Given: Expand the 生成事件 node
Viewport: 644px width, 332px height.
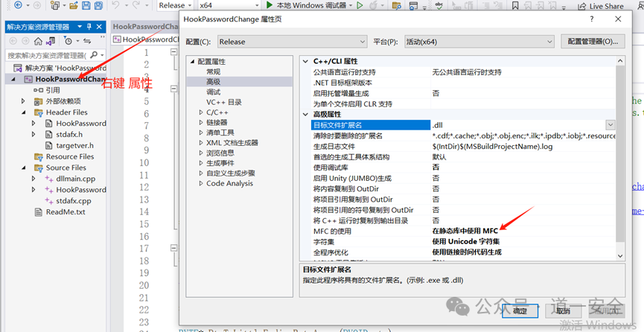Looking at the screenshot, I should (201, 163).
